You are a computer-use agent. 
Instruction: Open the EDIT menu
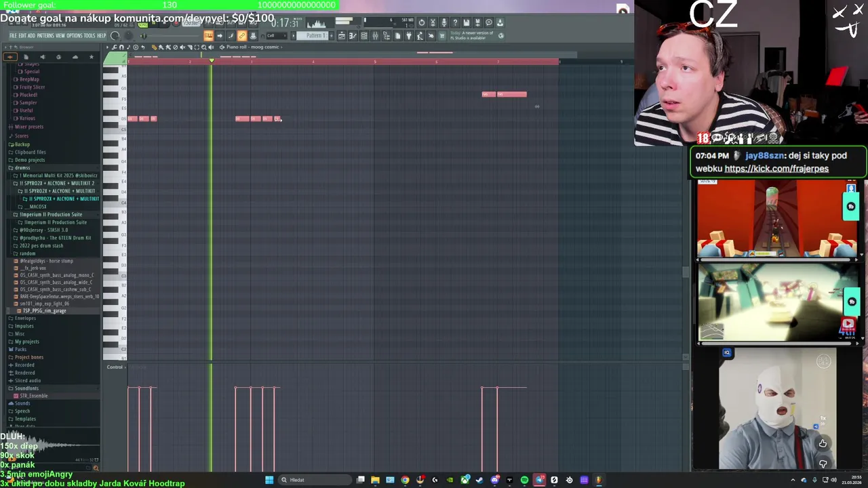click(x=22, y=36)
